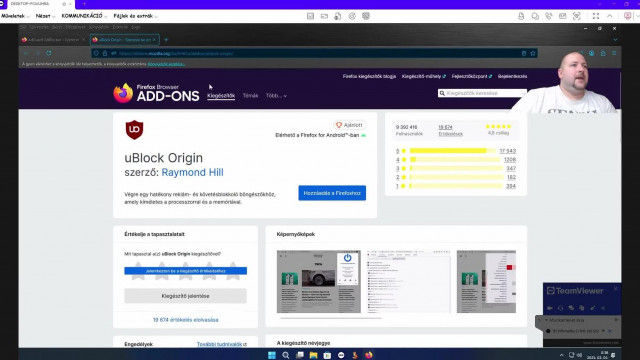Image resolution: width=640 pixels, height=360 pixels.
Task: Open third screenshot thumbnail
Action: (x=486, y=282)
